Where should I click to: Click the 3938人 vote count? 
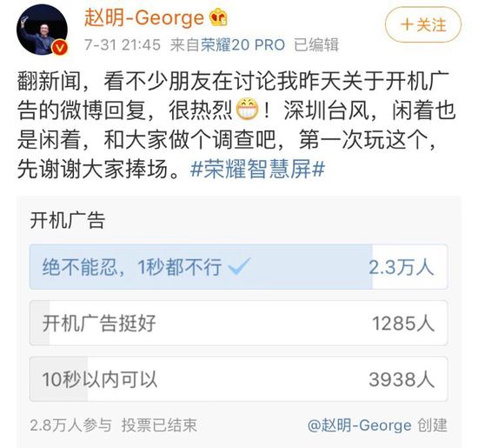coord(402,379)
